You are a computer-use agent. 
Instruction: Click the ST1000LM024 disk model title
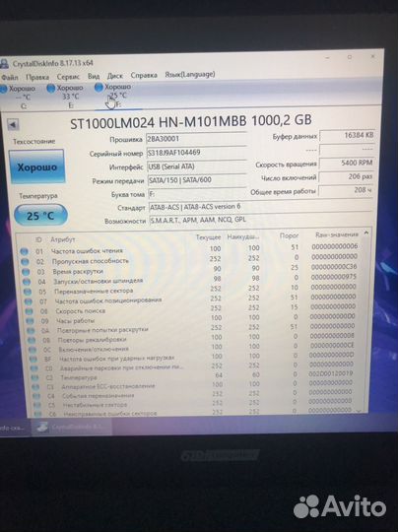click(191, 121)
